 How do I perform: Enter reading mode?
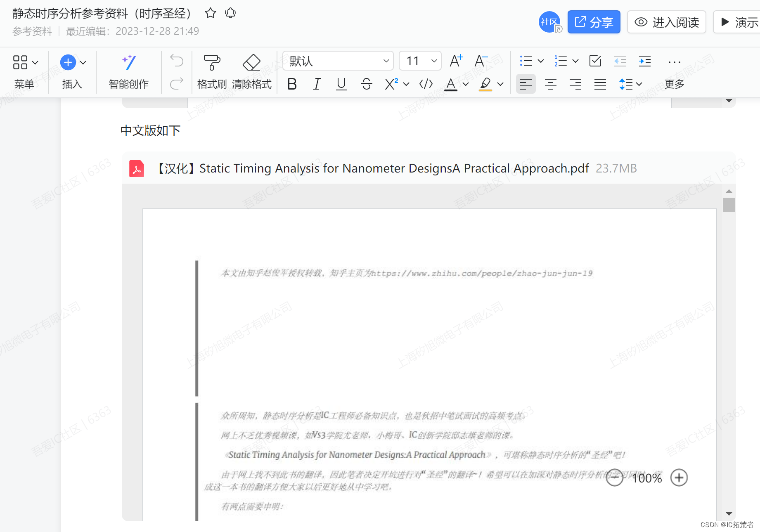tap(666, 22)
